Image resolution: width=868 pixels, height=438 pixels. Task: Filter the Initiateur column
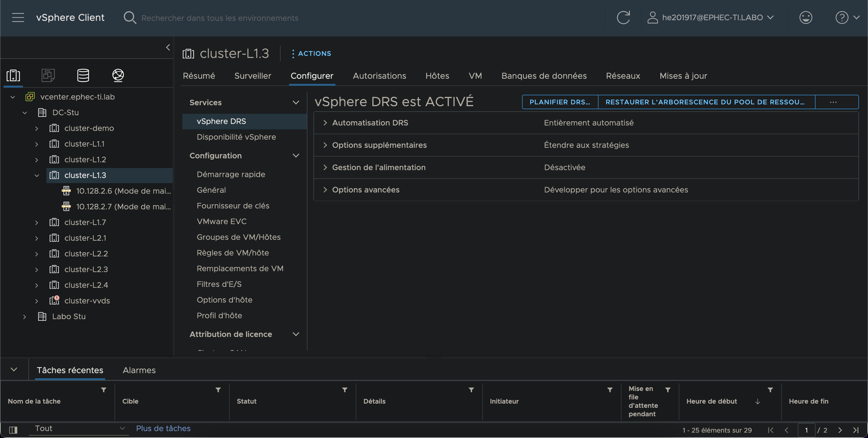[x=610, y=390]
